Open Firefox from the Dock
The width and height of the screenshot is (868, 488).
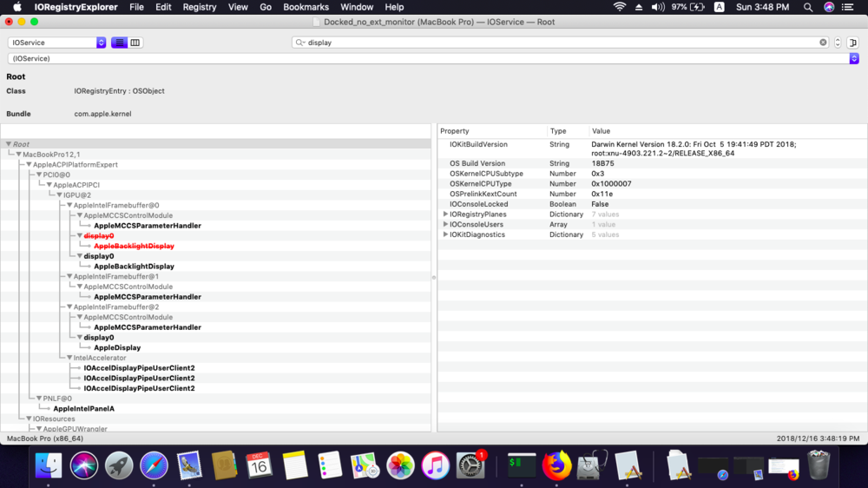[x=556, y=465]
